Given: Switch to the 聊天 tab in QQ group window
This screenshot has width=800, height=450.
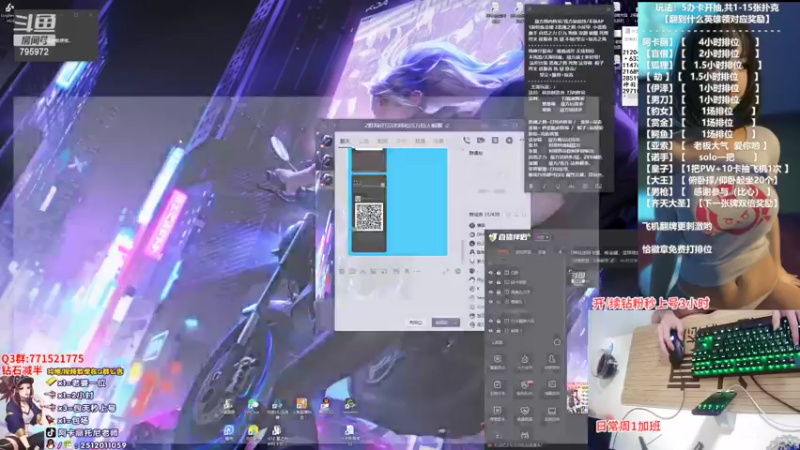Looking at the screenshot, I should [345, 141].
